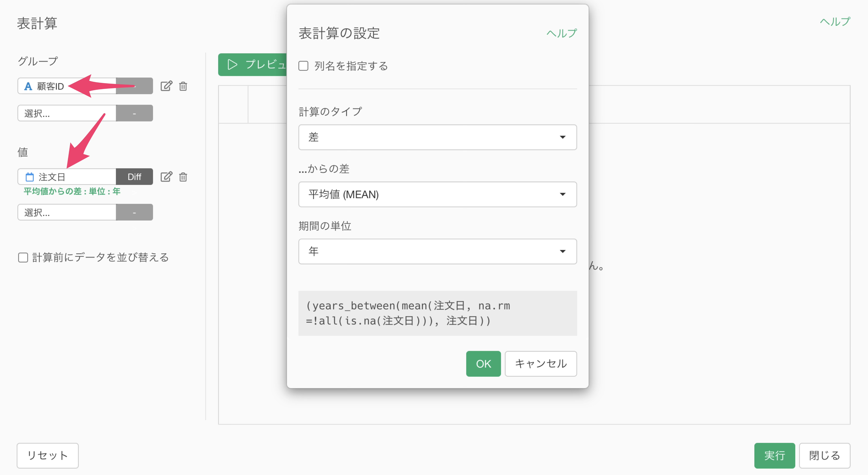Remove the 注文日 value with trash icon

coord(183,177)
